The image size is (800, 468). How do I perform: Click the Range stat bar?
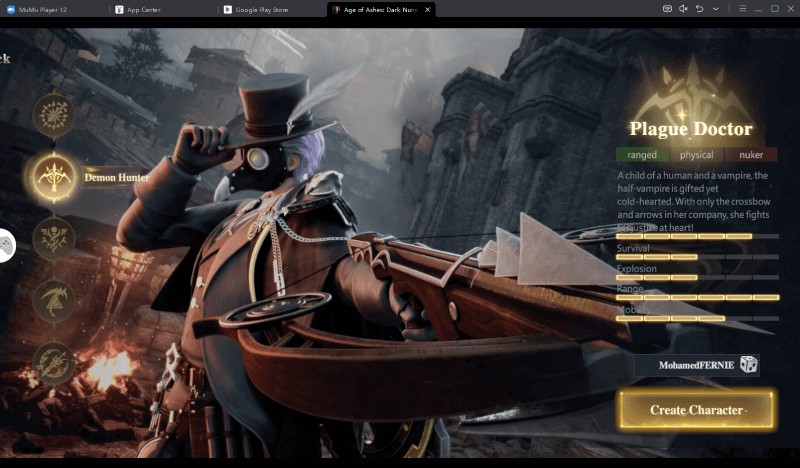coord(697,298)
